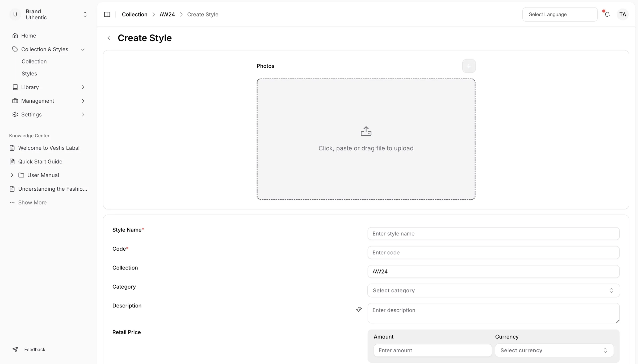This screenshot has width=638, height=364.
Task: Click the upload icon in the drop zone
Action: pyautogui.click(x=366, y=131)
